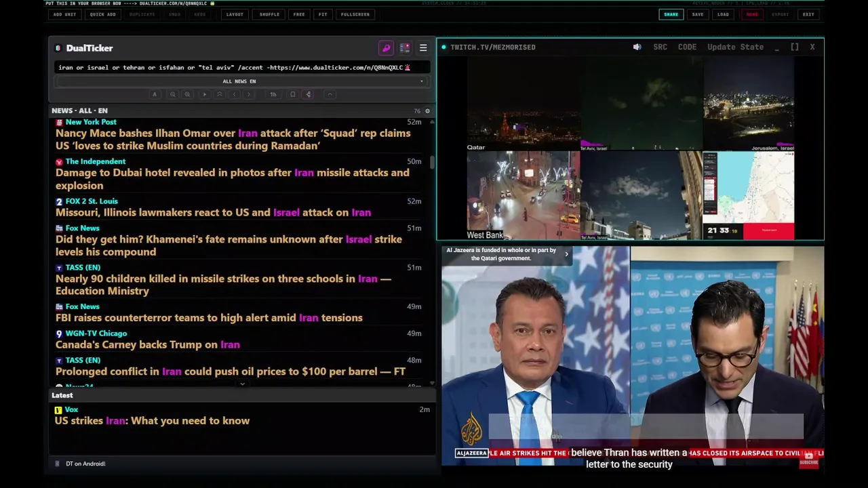Collapse the ticker toolbar with up chevron
The height and width of the screenshot is (488, 868).
330,94
